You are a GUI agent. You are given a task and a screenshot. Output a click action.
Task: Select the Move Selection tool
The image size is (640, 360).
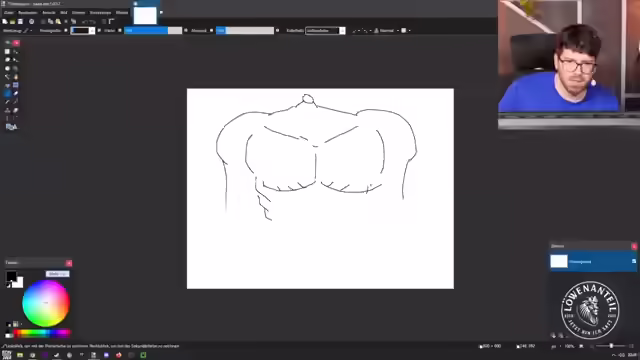[x=16, y=60]
